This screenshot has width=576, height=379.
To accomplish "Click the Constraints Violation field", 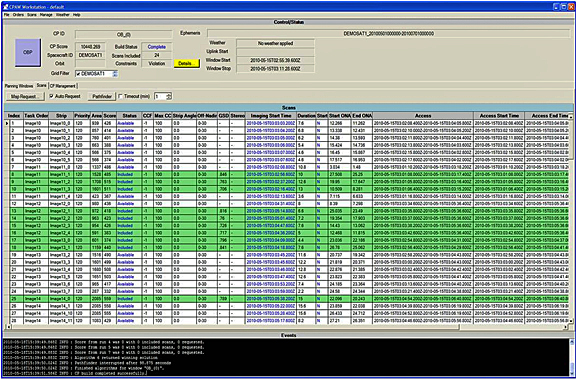I will pyautogui.click(x=156, y=63).
